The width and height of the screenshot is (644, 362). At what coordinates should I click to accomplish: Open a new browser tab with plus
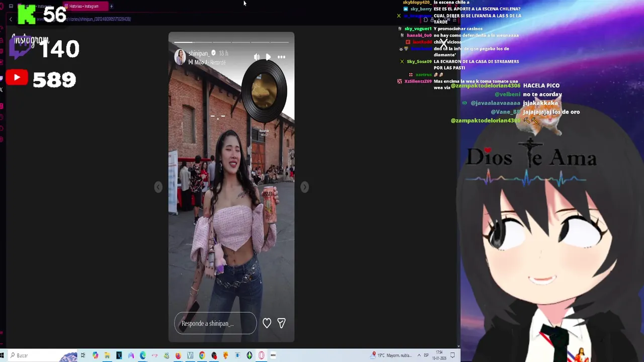pos(111,6)
